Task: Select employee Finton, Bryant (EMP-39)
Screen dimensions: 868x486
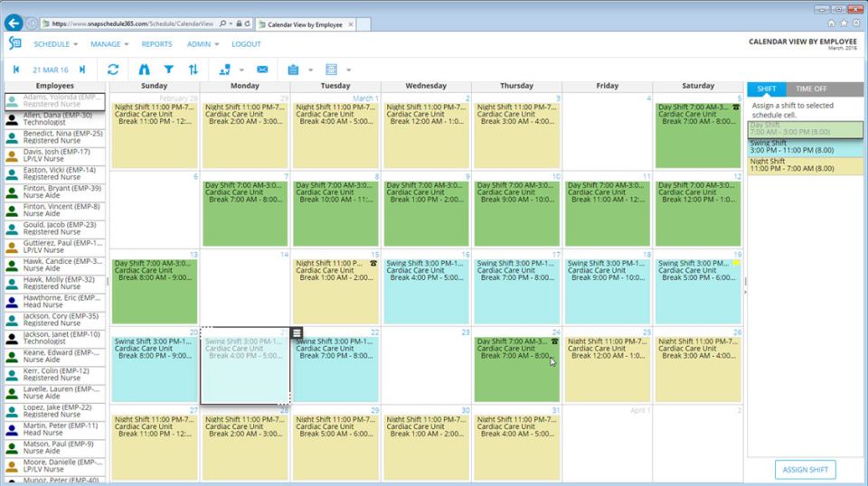Action: 55,192
